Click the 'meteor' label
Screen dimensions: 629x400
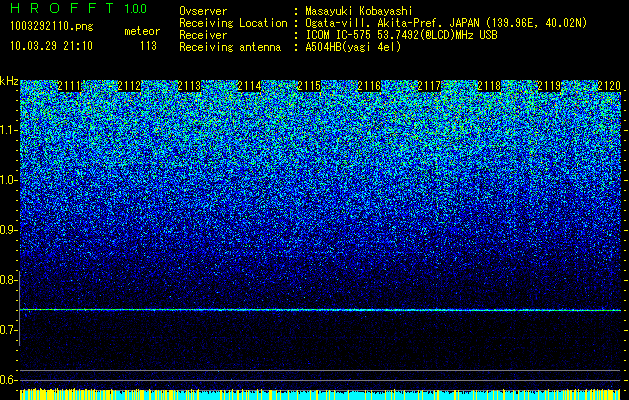(x=142, y=31)
